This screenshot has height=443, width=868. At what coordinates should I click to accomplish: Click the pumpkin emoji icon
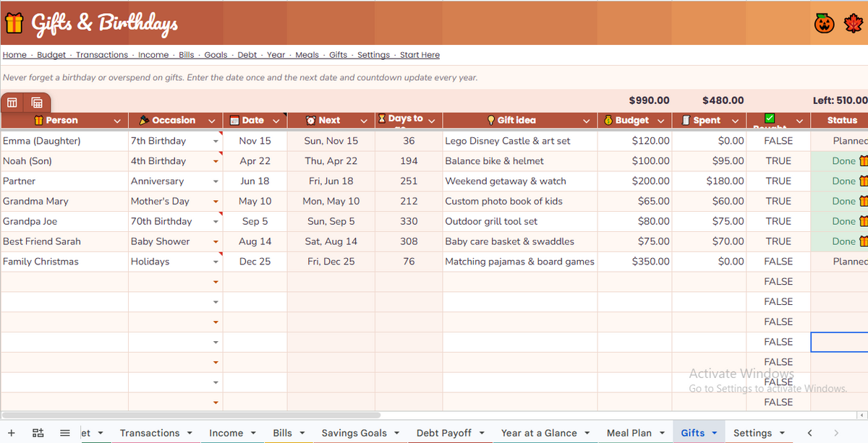(x=824, y=23)
